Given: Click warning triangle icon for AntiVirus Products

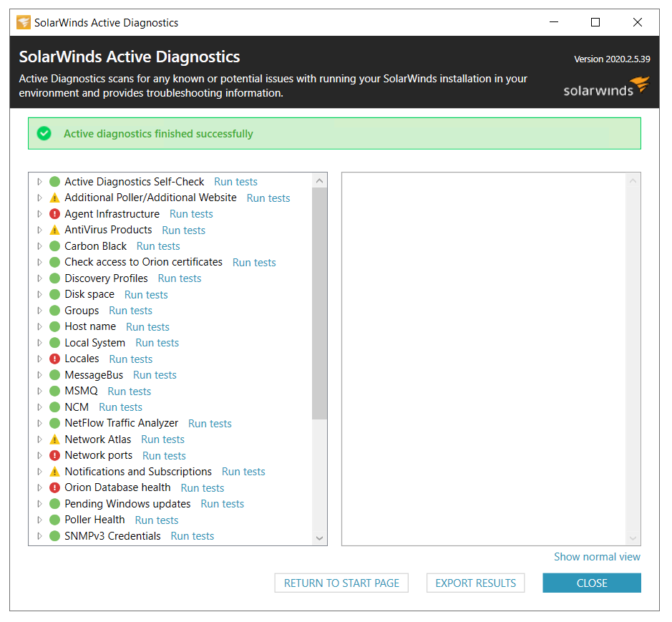Looking at the screenshot, I should (54, 230).
